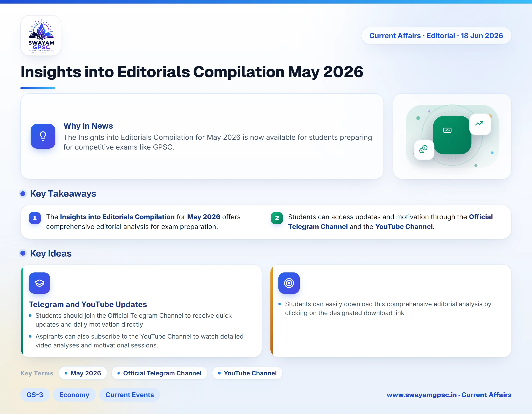Click the GS-3 tag
The image size is (532, 414).
click(x=35, y=395)
